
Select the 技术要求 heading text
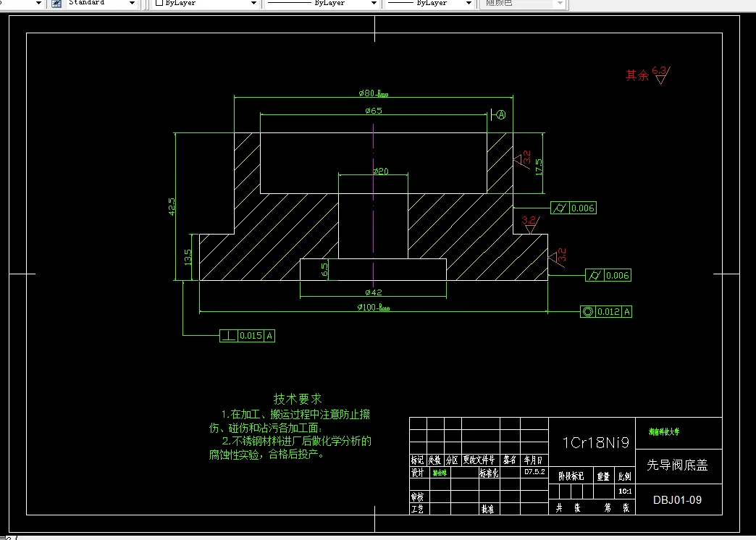[x=298, y=399]
